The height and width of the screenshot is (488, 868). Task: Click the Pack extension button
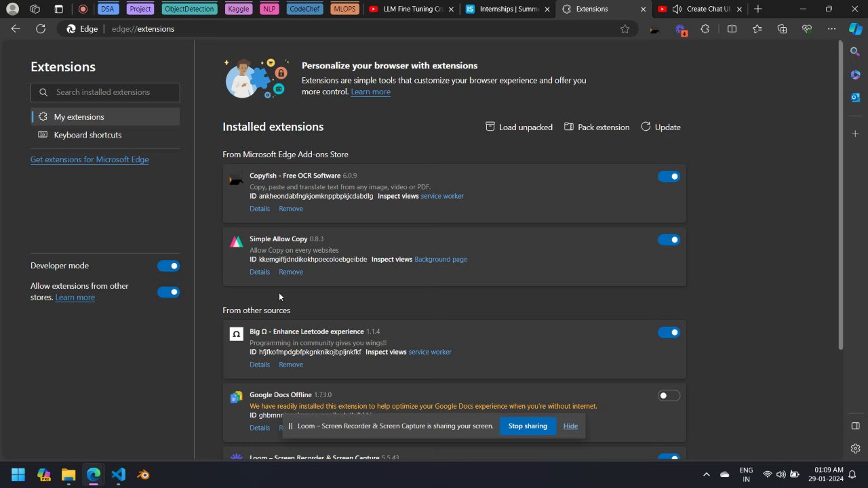click(597, 127)
